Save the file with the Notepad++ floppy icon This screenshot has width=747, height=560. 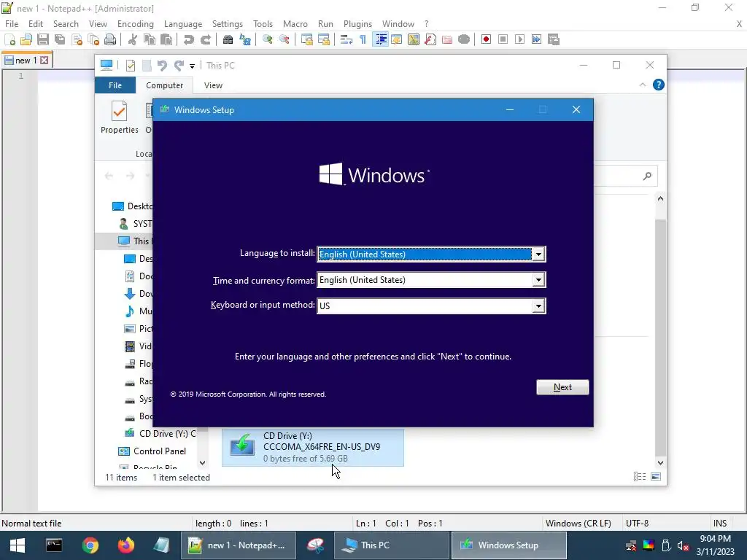pos(43,39)
